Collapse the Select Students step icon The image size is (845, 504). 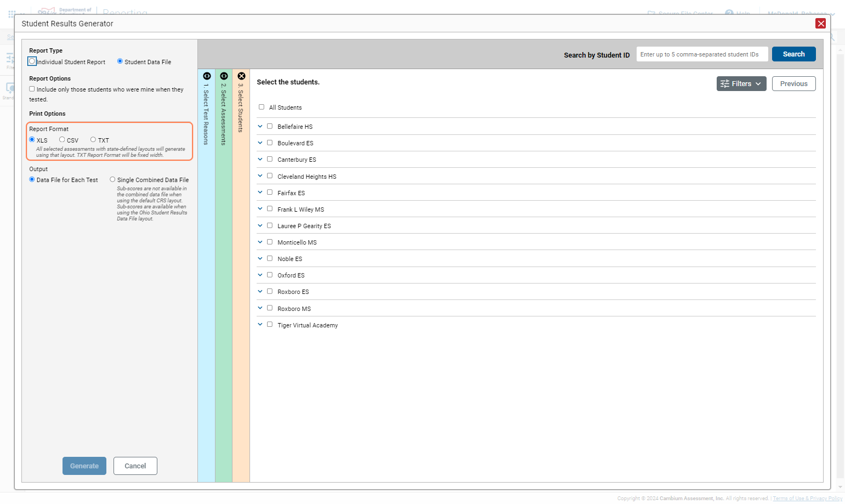click(241, 76)
